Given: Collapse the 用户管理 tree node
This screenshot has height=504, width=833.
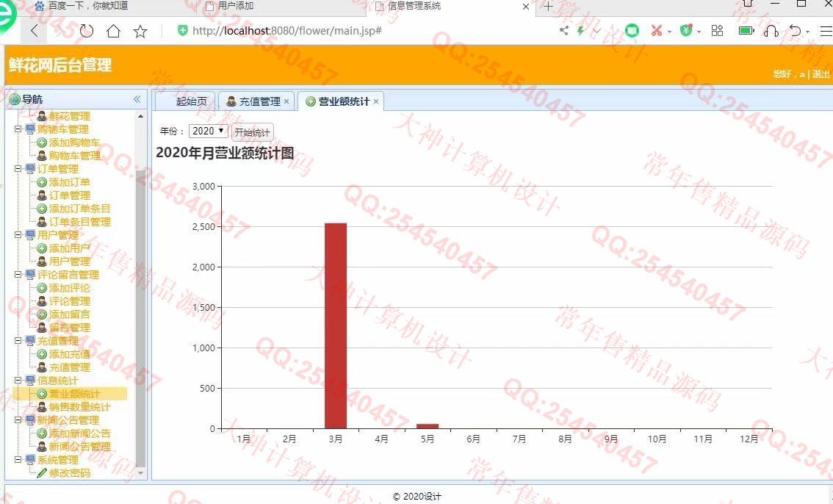Looking at the screenshot, I should click(18, 235).
